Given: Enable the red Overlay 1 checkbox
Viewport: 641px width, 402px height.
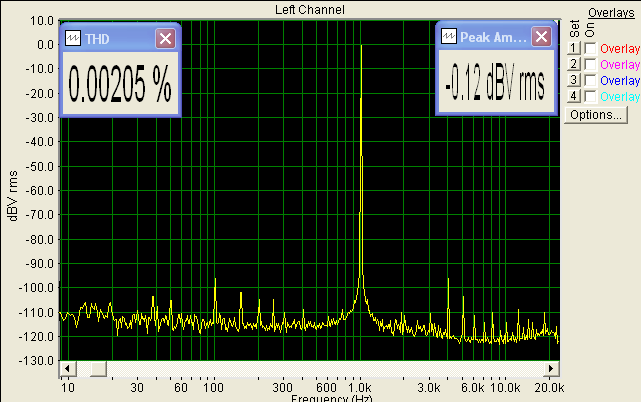Looking at the screenshot, I should 591,48.
